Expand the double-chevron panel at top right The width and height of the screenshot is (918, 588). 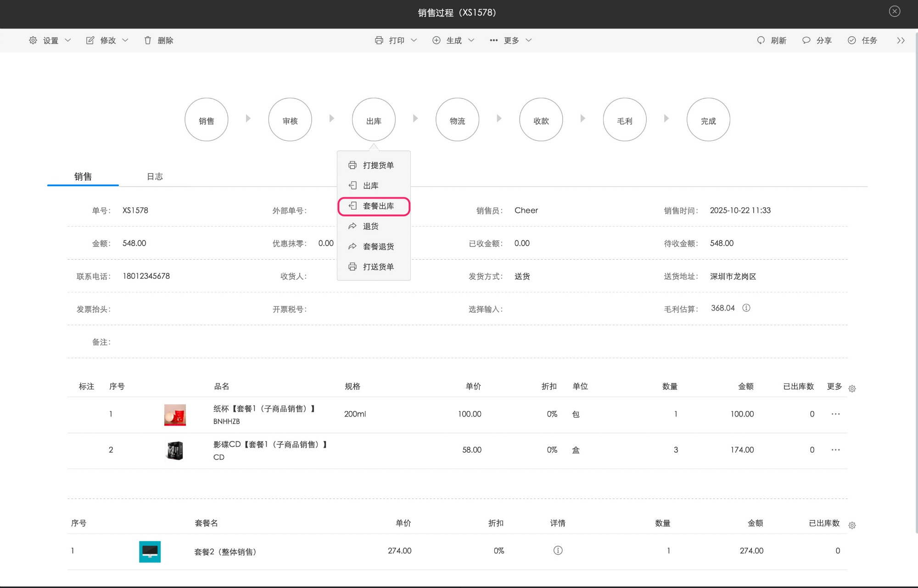point(901,40)
